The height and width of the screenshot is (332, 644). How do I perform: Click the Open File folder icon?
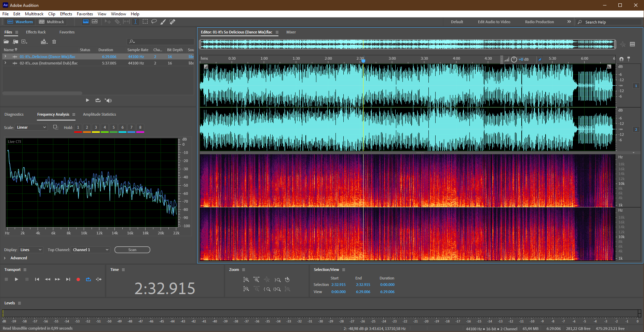pos(6,42)
